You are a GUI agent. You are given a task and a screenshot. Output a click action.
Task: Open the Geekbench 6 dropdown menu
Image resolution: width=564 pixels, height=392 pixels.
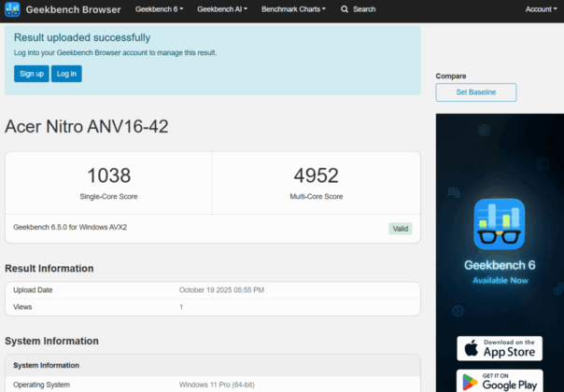159,9
